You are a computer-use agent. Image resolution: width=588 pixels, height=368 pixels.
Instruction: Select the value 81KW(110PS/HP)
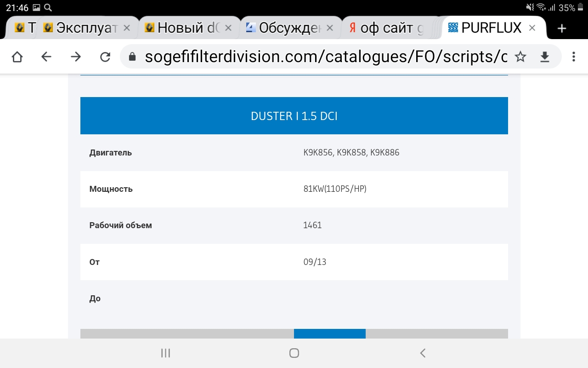[335, 189]
